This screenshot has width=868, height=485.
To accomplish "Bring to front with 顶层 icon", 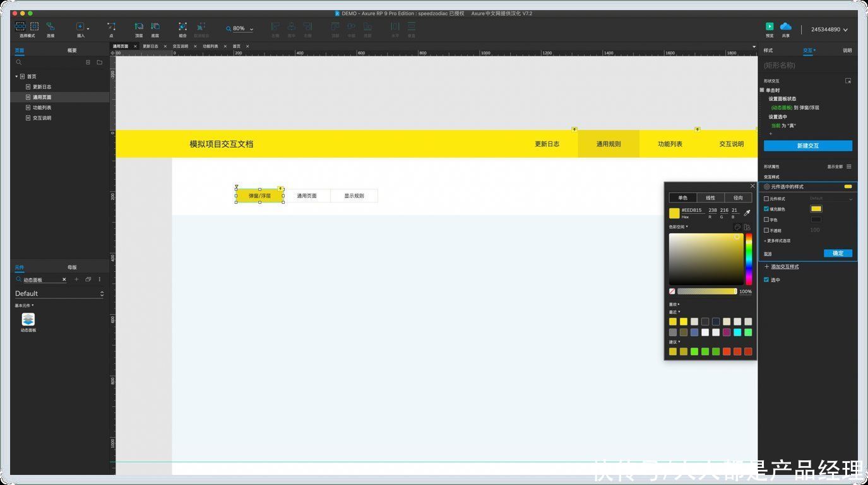I will (139, 26).
